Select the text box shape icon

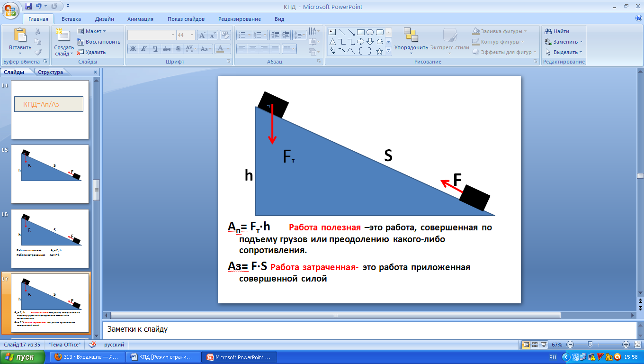click(332, 32)
